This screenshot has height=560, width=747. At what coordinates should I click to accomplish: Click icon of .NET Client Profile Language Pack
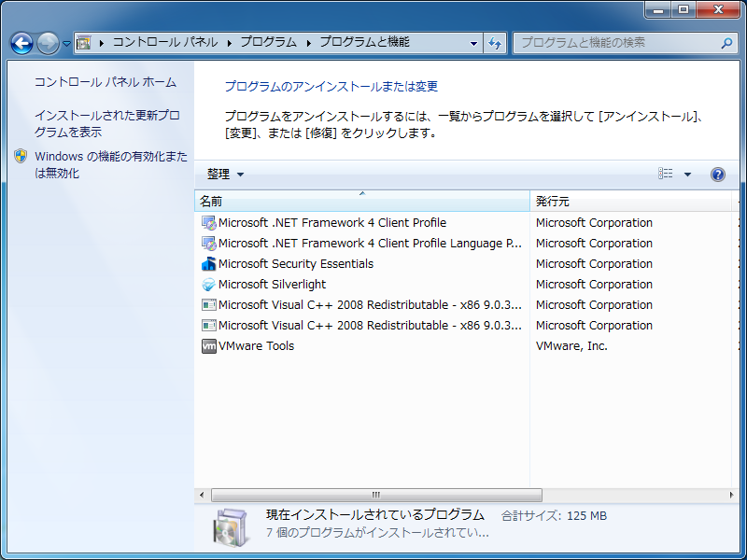point(208,244)
